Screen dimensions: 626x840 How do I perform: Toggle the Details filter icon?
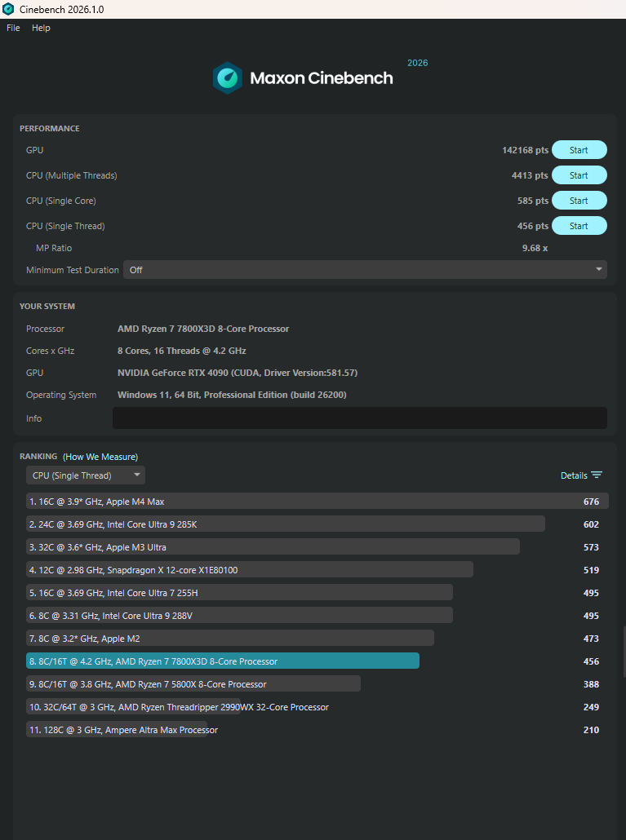coord(597,475)
